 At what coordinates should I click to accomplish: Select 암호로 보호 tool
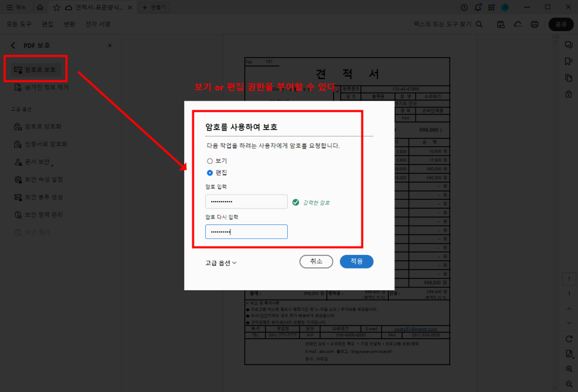tap(35, 69)
